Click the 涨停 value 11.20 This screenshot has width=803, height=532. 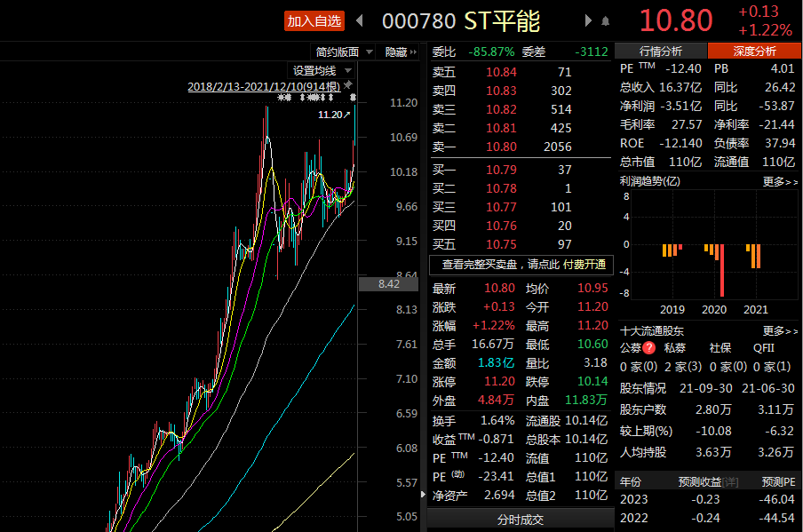pyautogui.click(x=499, y=382)
